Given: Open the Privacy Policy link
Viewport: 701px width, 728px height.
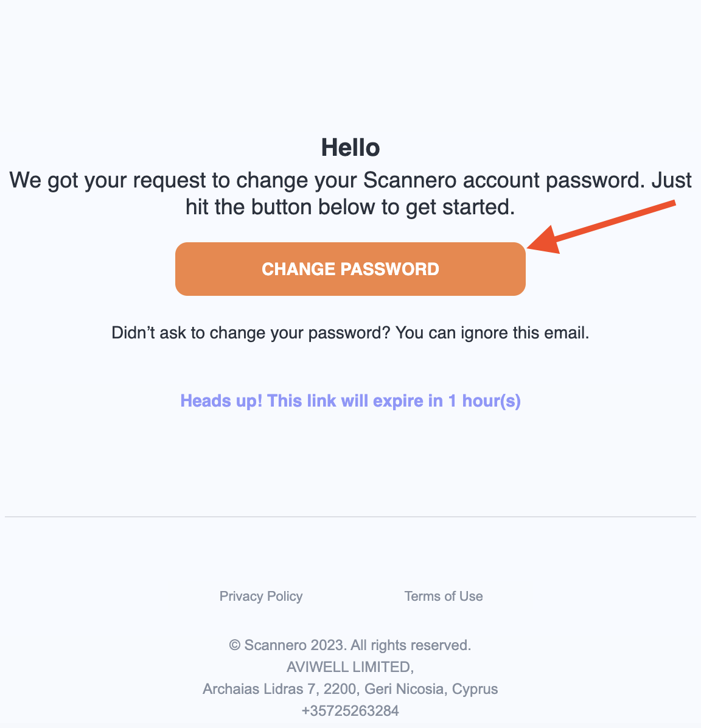Looking at the screenshot, I should pos(261,596).
